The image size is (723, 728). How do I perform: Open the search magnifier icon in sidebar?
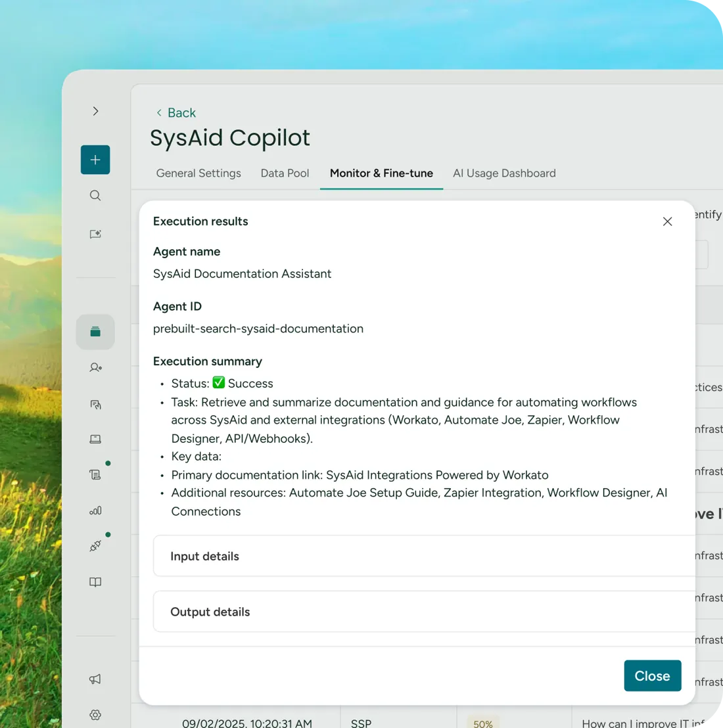(x=95, y=195)
